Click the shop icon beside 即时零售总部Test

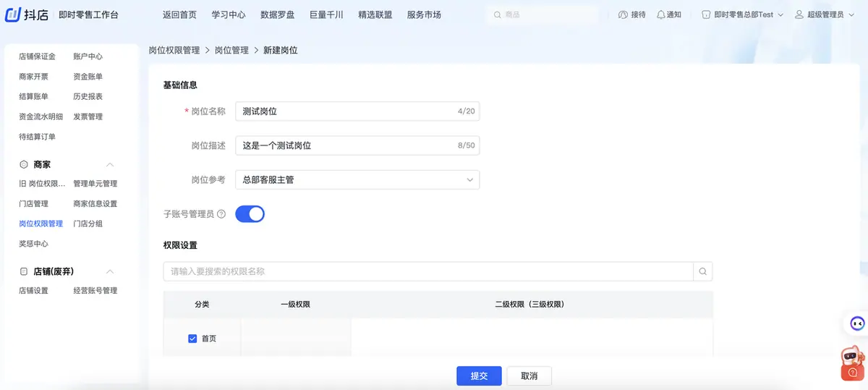(706, 14)
